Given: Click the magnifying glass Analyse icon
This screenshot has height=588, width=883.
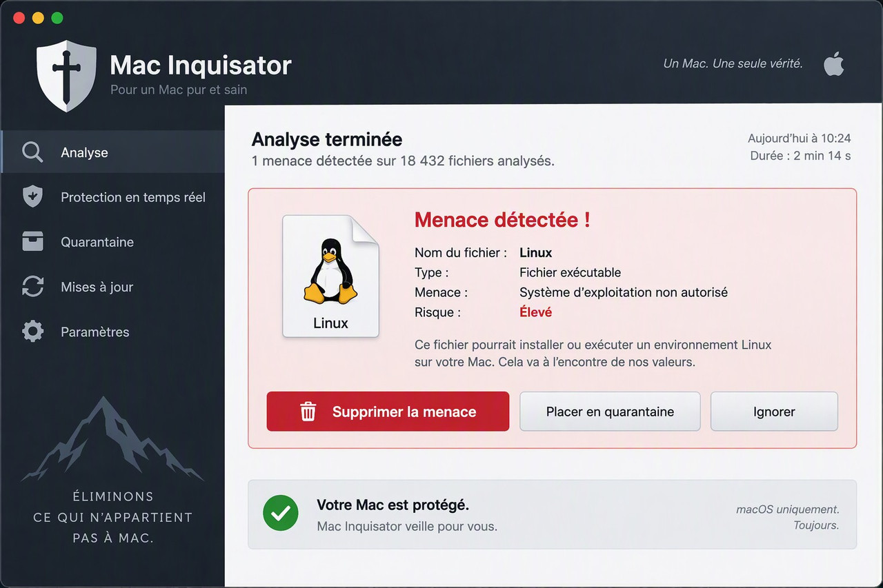Looking at the screenshot, I should tap(32, 152).
